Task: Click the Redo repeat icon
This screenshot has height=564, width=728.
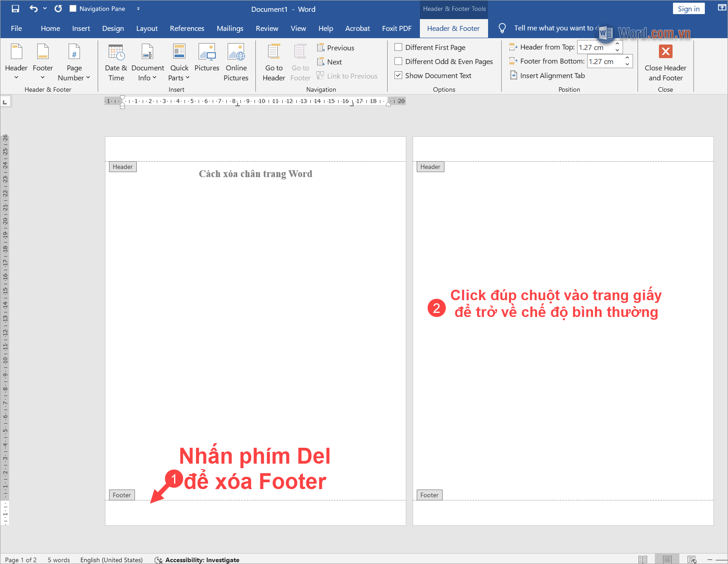Action: coord(58,9)
